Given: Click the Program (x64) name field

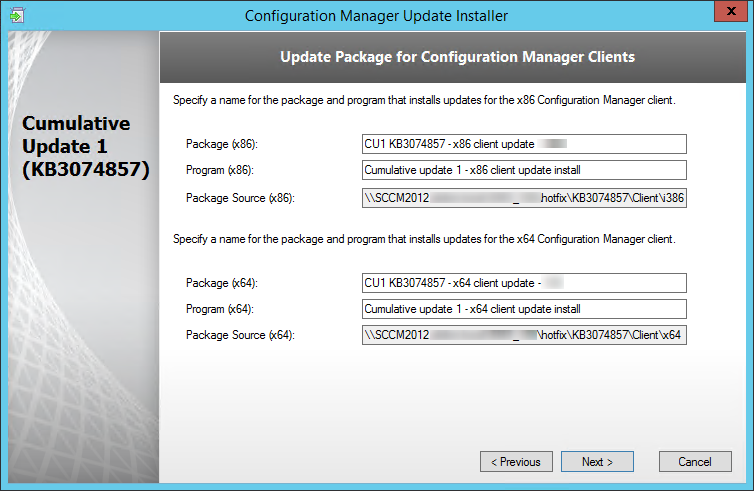Looking at the screenshot, I should coord(524,309).
